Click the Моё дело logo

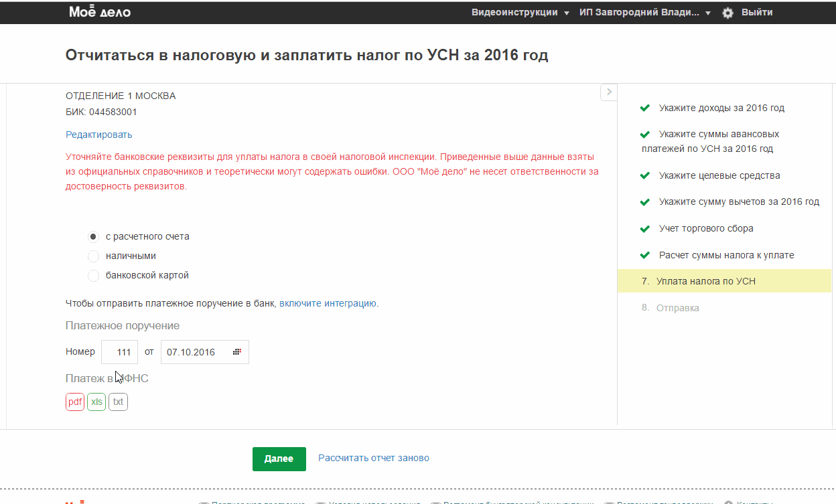[100, 12]
